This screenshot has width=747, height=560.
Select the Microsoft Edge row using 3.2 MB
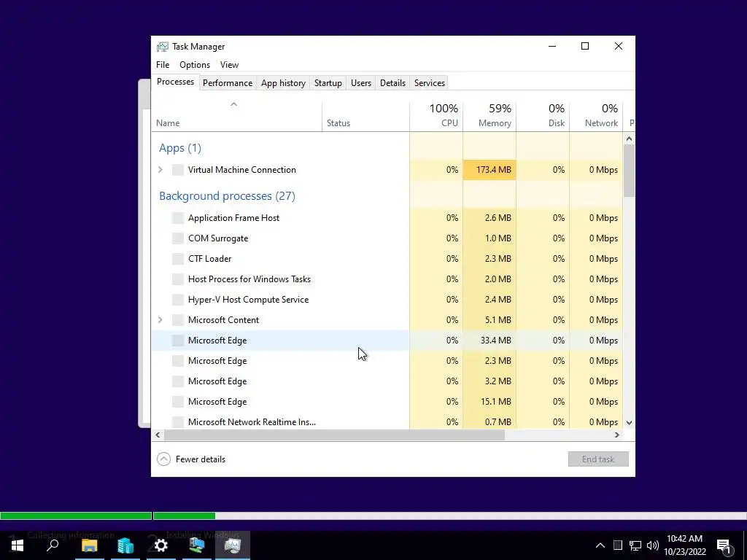pyautogui.click(x=387, y=381)
